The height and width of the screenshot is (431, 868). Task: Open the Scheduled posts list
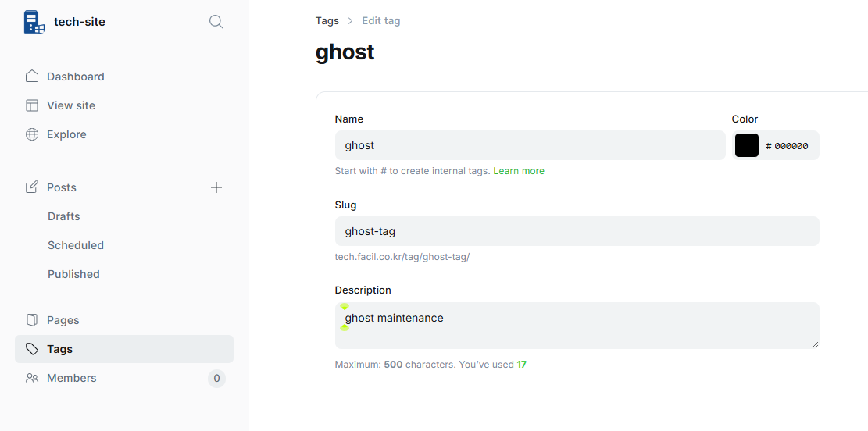76,245
